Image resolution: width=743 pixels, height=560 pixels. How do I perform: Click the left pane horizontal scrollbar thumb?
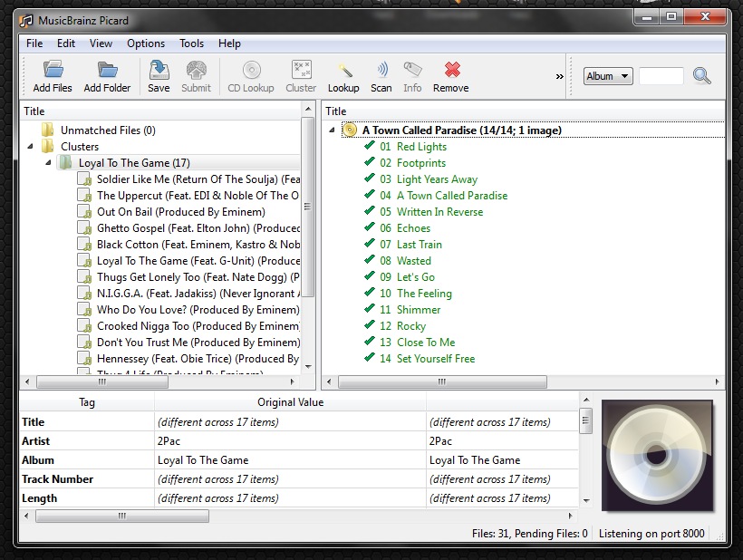[x=102, y=381]
